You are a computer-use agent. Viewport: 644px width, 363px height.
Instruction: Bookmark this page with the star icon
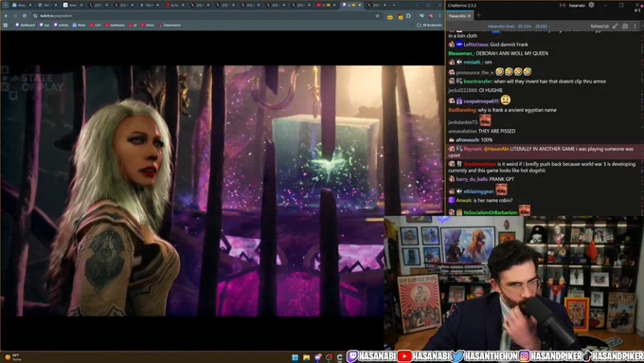pos(377,15)
